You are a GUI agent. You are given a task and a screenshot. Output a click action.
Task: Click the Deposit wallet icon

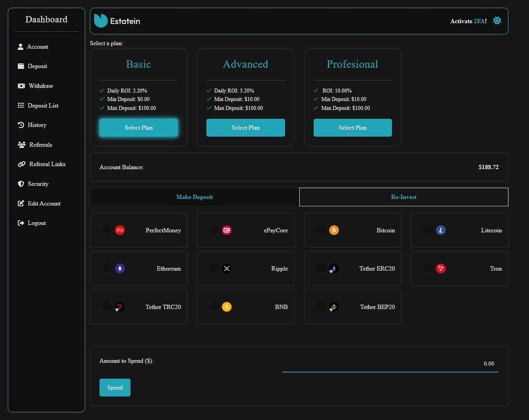tap(21, 66)
